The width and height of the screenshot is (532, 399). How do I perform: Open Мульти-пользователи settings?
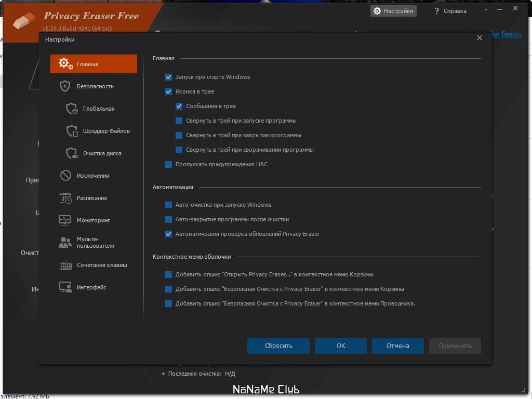[94, 243]
